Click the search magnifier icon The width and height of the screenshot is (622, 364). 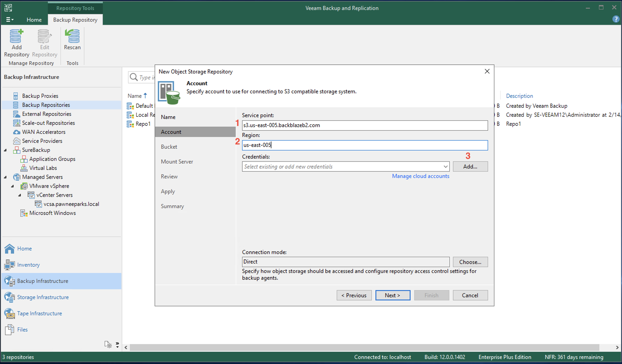click(134, 77)
